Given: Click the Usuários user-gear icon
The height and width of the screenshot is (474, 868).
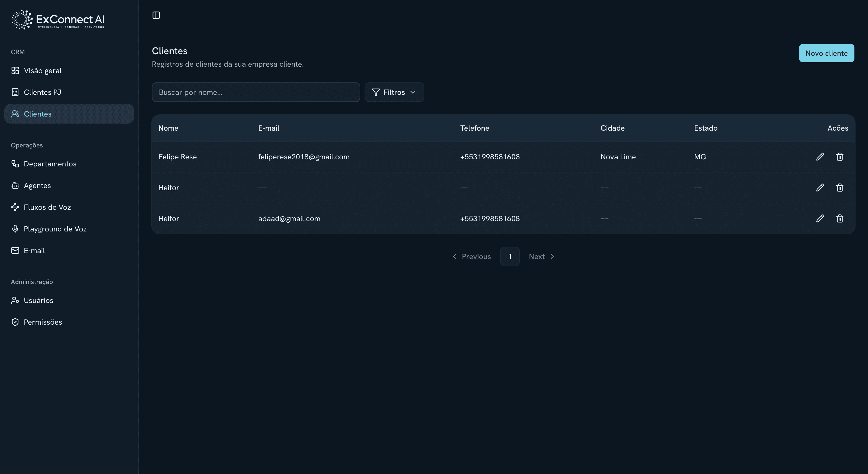Looking at the screenshot, I should [15, 300].
